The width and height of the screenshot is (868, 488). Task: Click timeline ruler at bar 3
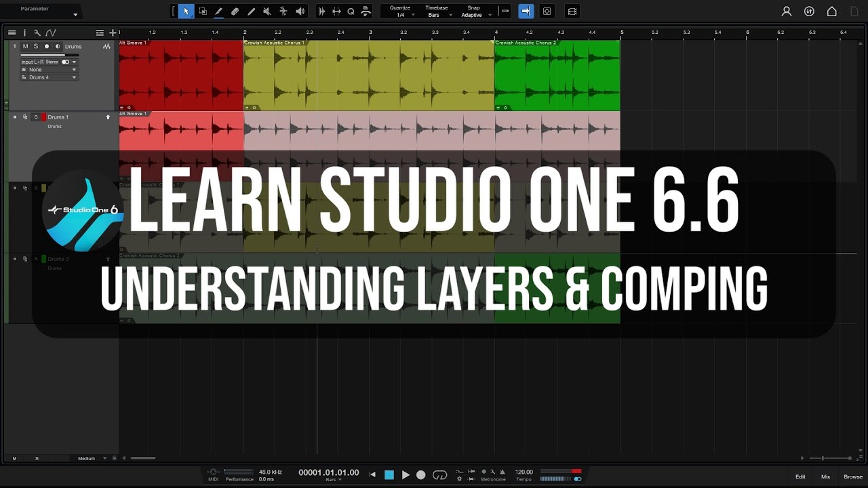coord(370,32)
